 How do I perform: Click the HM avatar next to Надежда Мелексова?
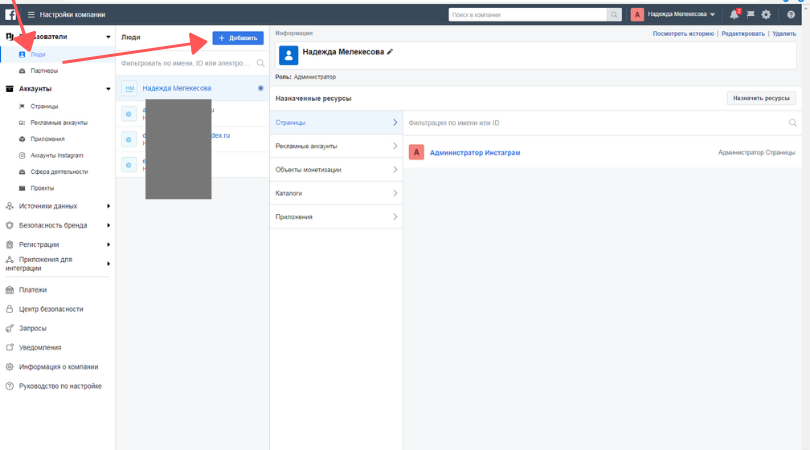[129, 88]
